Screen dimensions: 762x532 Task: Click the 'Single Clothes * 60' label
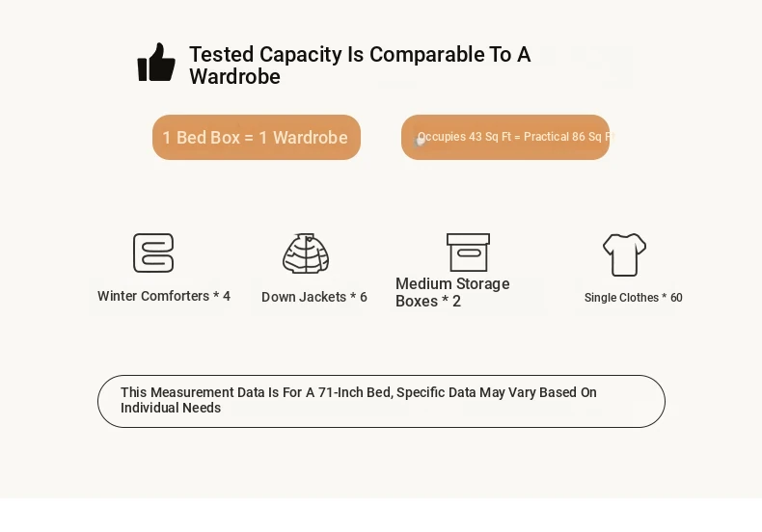click(633, 298)
